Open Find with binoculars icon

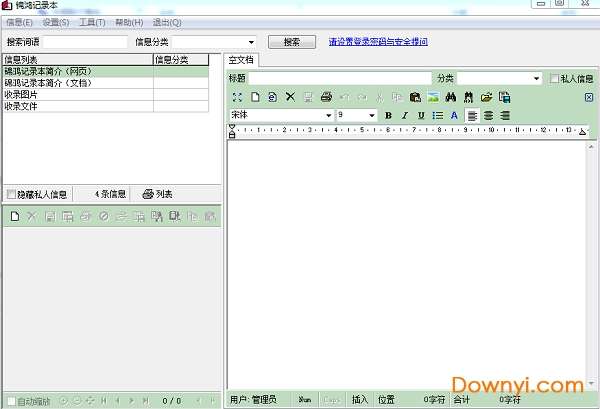(451, 97)
